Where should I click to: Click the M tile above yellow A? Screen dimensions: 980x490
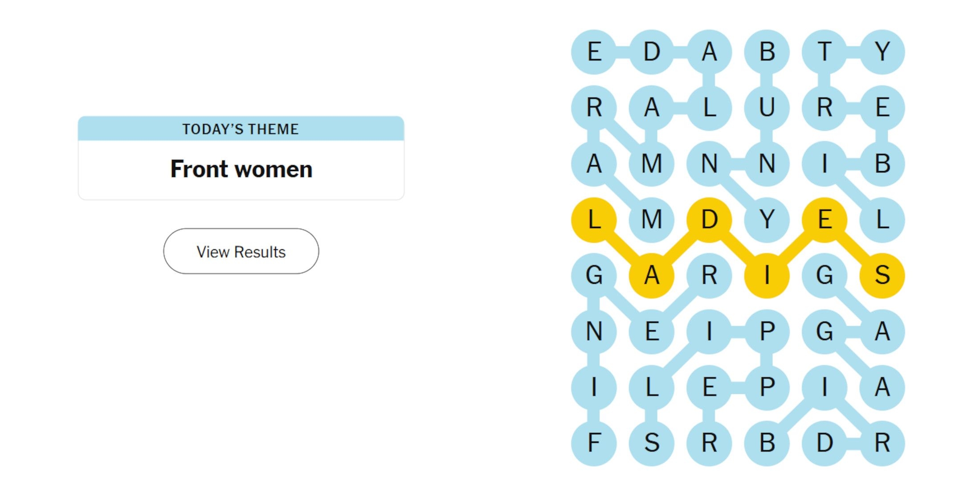click(x=651, y=220)
